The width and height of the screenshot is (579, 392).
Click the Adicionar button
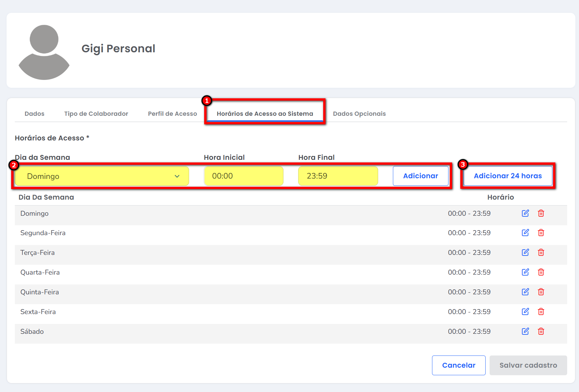pos(420,176)
